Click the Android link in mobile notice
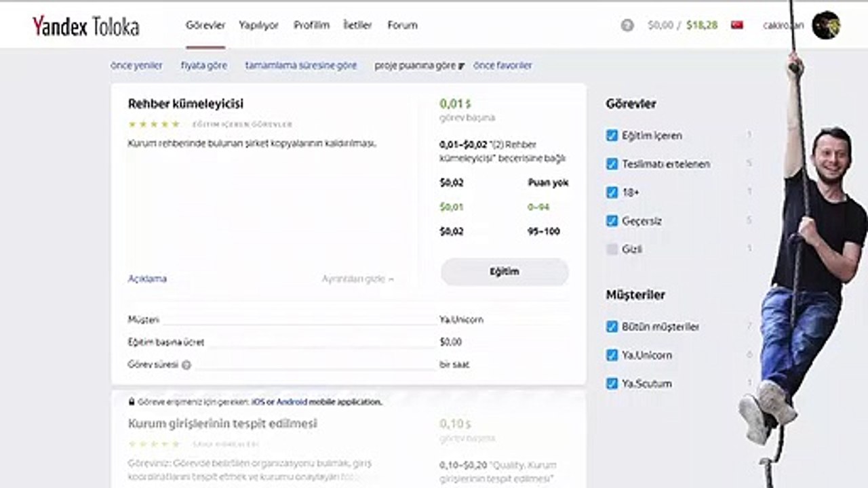868x488 pixels. 292,402
